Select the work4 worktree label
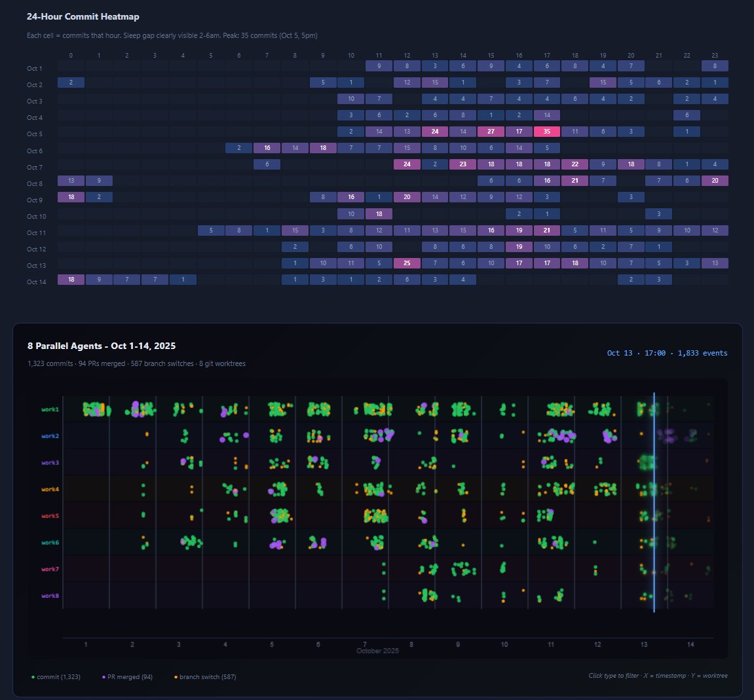This screenshot has height=700, width=754. click(50, 489)
